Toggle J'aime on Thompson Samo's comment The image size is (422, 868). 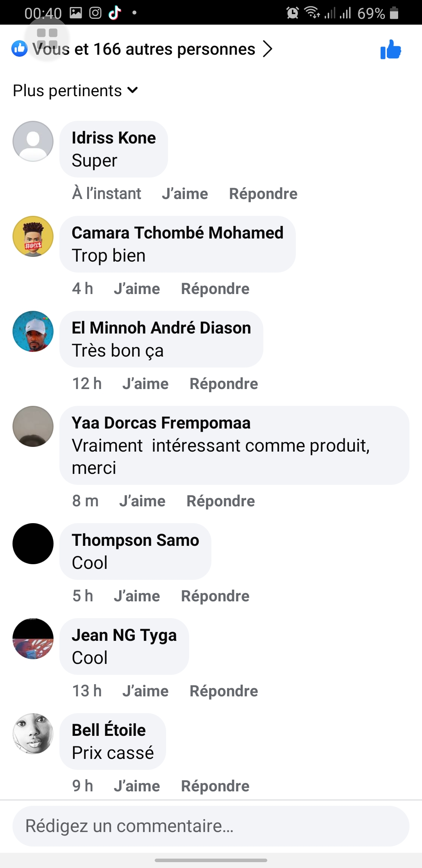click(137, 596)
